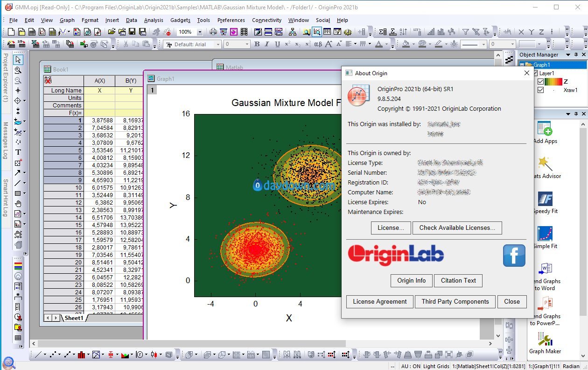The height and width of the screenshot is (370, 588).
Task: Launch the Speedy Fit app
Action: (545, 199)
